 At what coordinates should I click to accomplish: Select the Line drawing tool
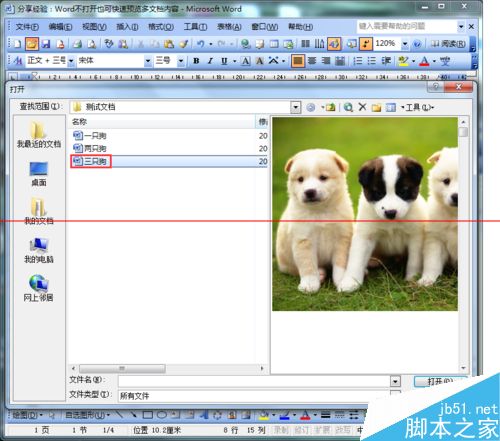coord(119,415)
